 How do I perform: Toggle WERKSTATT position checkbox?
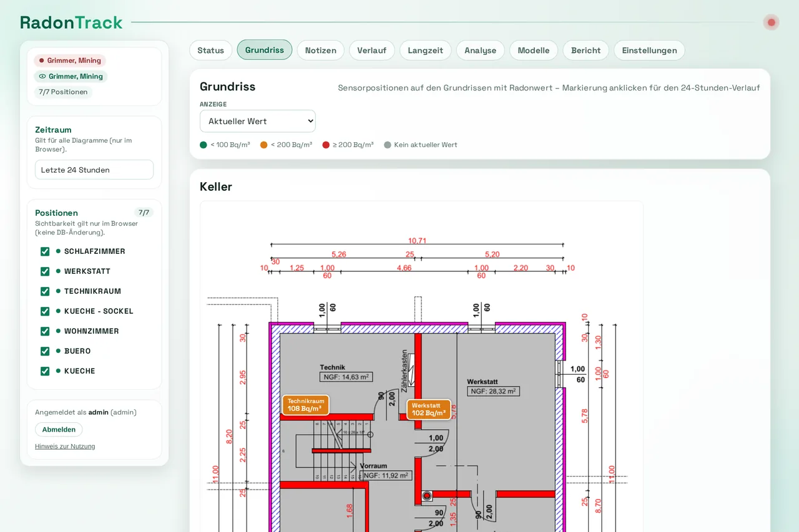(x=45, y=271)
